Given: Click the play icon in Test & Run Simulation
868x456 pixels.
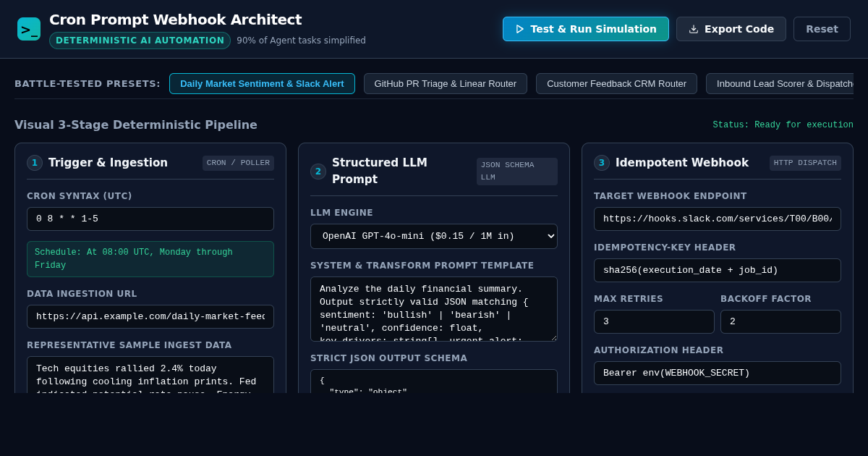Looking at the screenshot, I should [519, 29].
